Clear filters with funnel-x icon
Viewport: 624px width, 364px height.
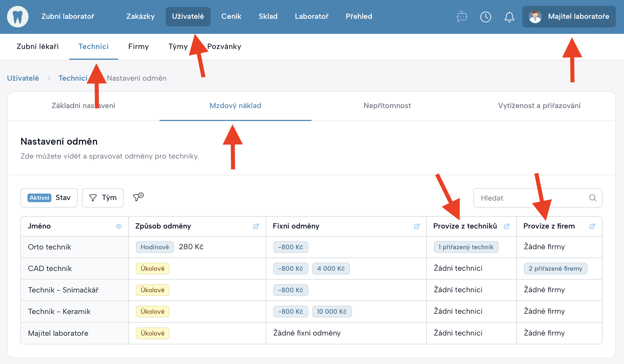(138, 197)
